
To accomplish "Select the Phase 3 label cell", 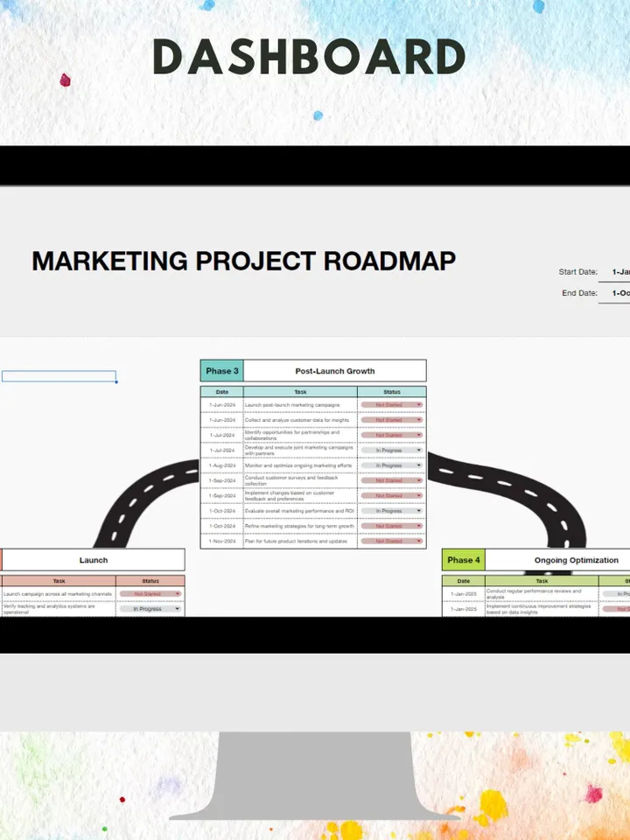I will point(221,371).
